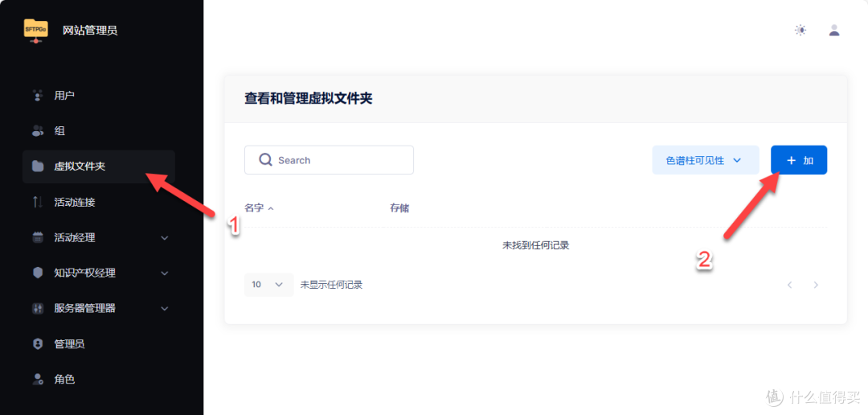868x415 pixels.
Task: Expand the 知识产权经理 submenu chevron
Action: (165, 273)
